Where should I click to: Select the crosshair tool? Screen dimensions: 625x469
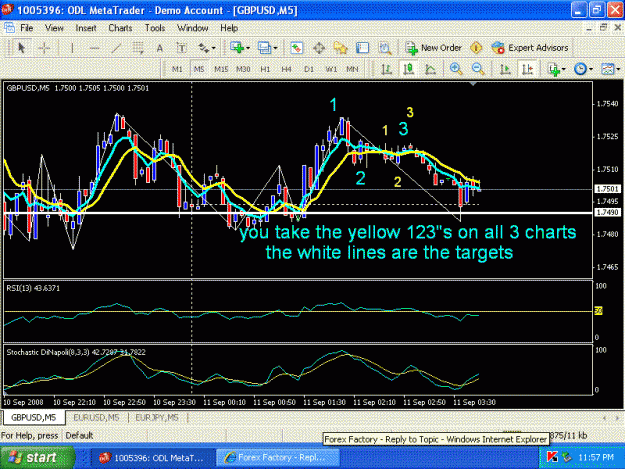tap(44, 48)
